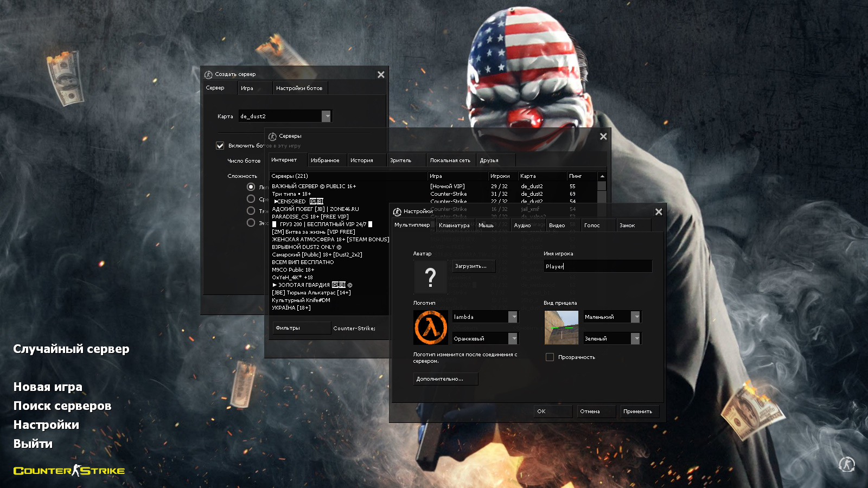The height and width of the screenshot is (488, 868).
Task: Click the crosshair preview image
Action: [x=561, y=328]
